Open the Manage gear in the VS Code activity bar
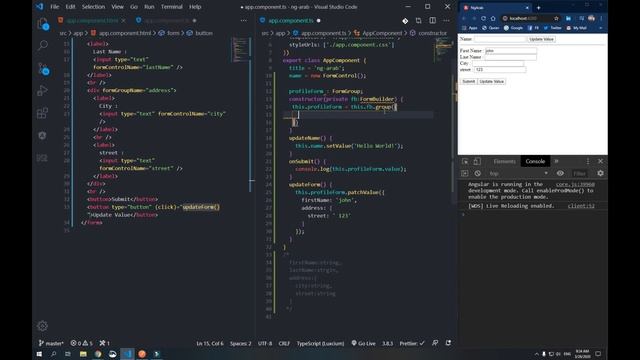This screenshot has width=640, height=360. coord(42,326)
